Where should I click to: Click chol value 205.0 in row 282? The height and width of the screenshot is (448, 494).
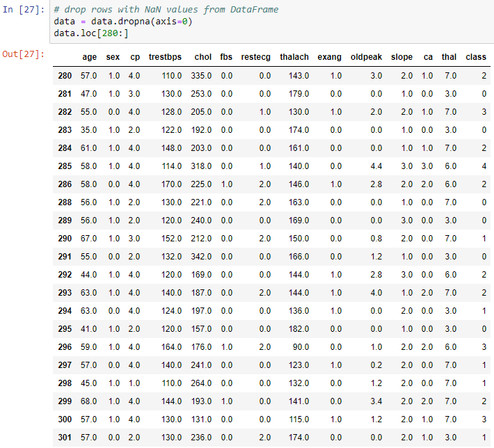pos(201,112)
